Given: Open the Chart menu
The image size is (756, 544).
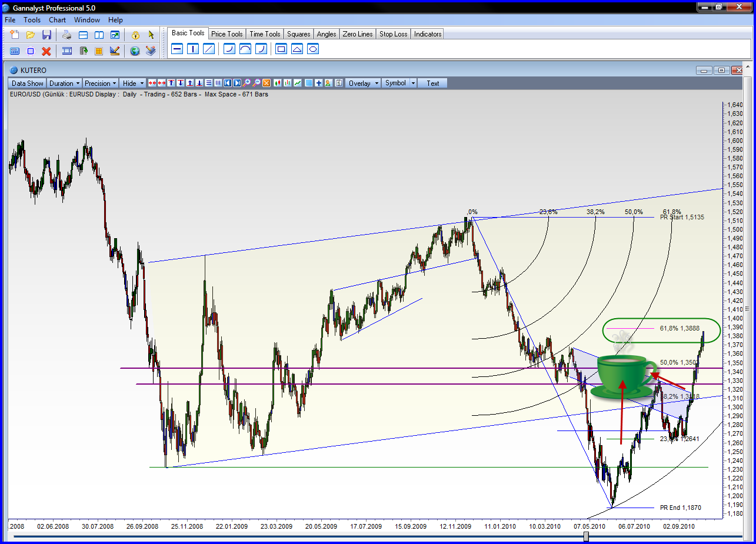Looking at the screenshot, I should pos(57,20).
